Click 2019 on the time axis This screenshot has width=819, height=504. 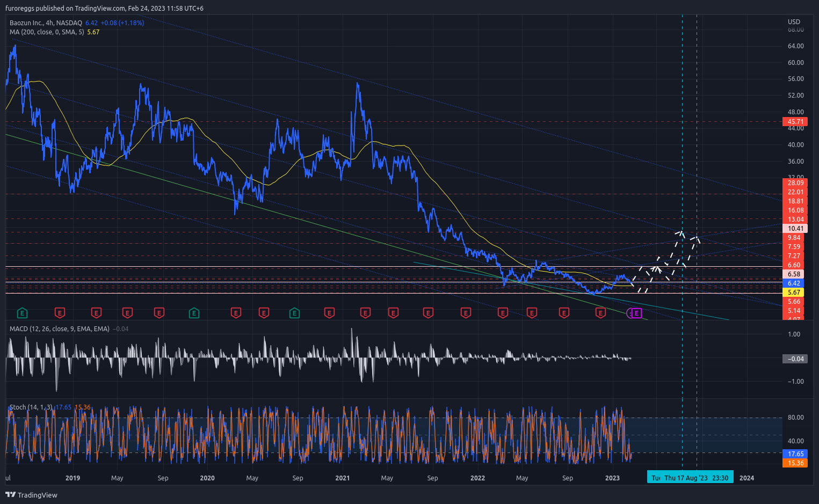point(73,478)
